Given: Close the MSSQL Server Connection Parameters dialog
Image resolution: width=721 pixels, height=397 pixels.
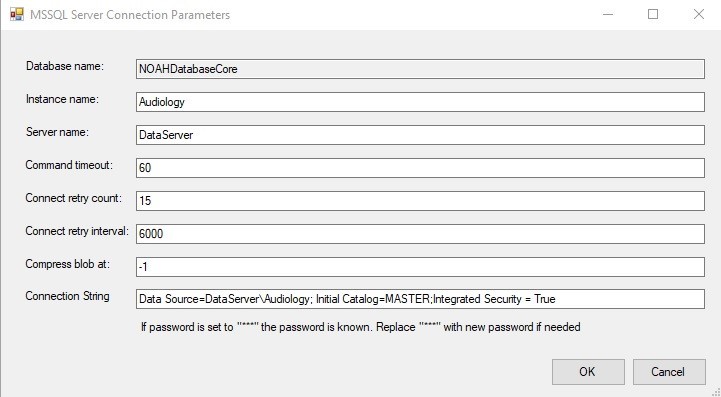Looking at the screenshot, I should click(x=698, y=14).
